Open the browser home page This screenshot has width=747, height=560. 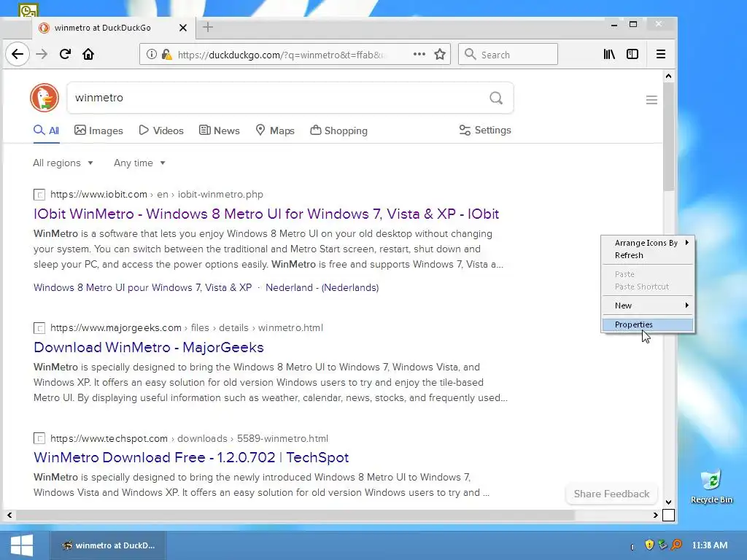pyautogui.click(x=88, y=54)
